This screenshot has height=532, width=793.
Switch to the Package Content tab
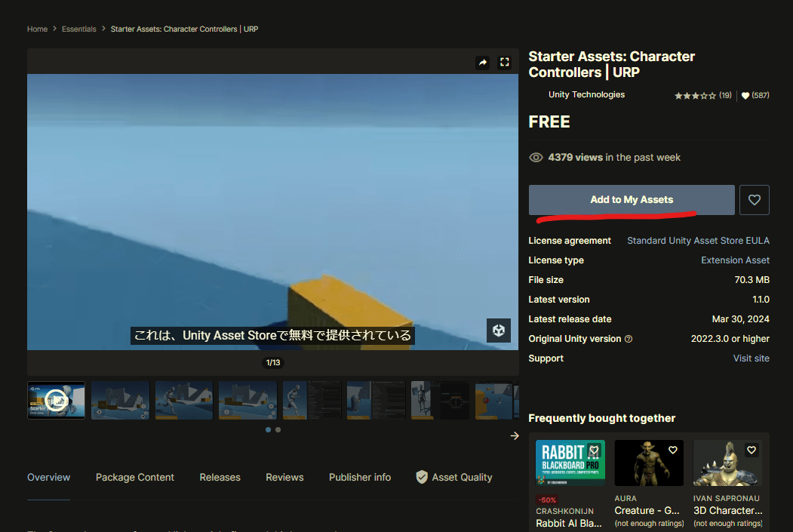(134, 477)
